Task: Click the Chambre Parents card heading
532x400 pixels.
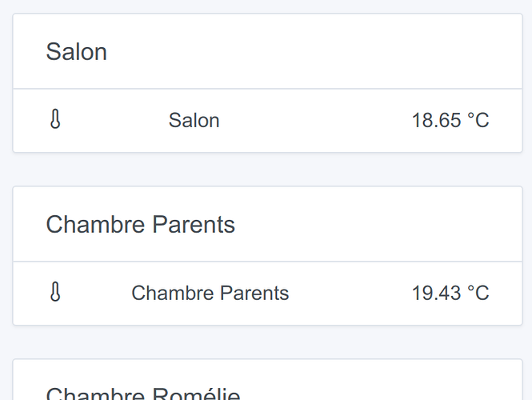Action: (x=140, y=225)
